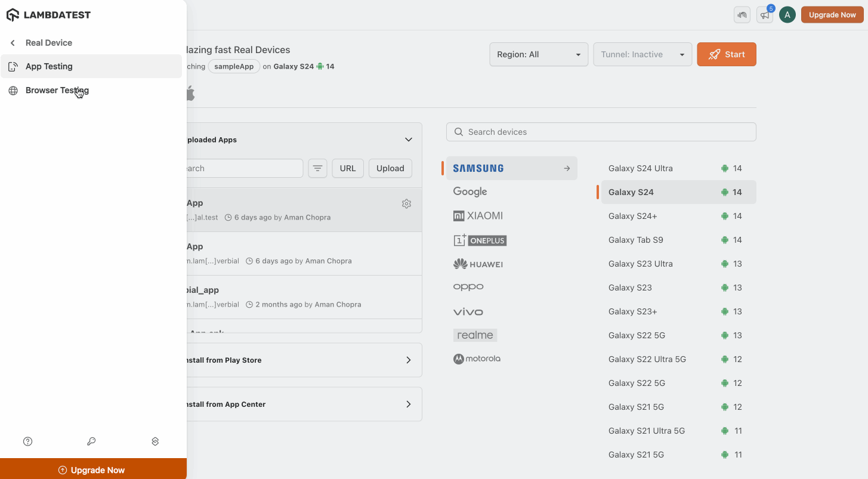Choose Galaxy Tab S9 device
This screenshot has width=868, height=479.
pos(679,240)
